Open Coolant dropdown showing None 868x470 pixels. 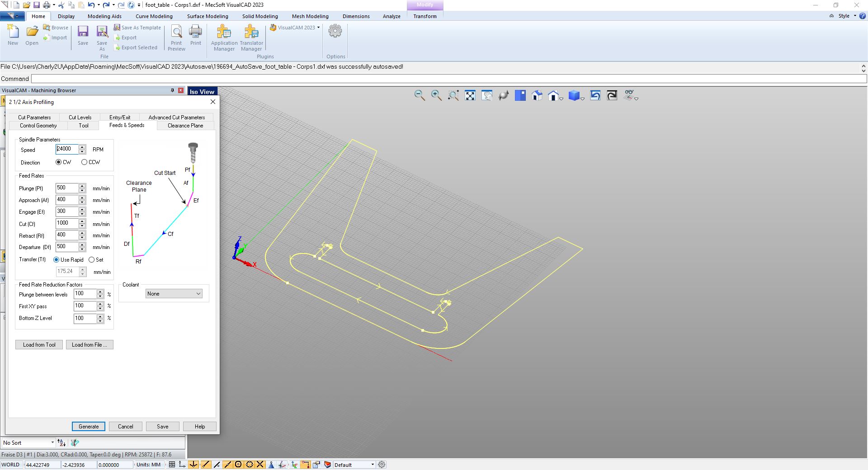[x=174, y=294]
